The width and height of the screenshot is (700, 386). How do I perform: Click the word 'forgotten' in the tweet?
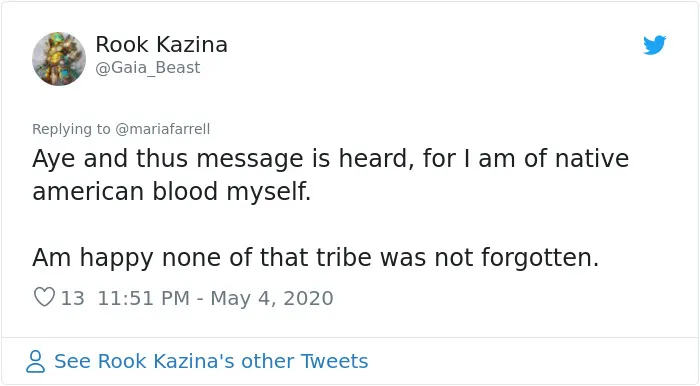click(x=537, y=257)
